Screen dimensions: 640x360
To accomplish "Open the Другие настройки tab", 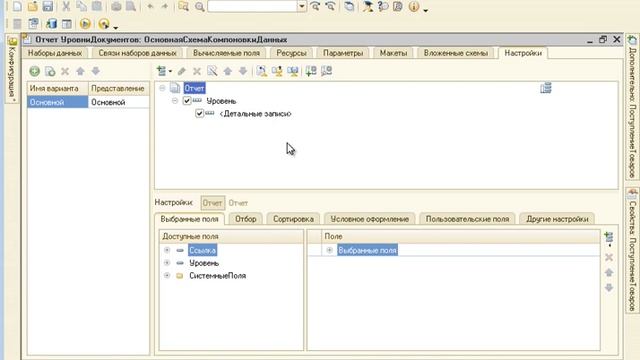I will pos(557,219).
